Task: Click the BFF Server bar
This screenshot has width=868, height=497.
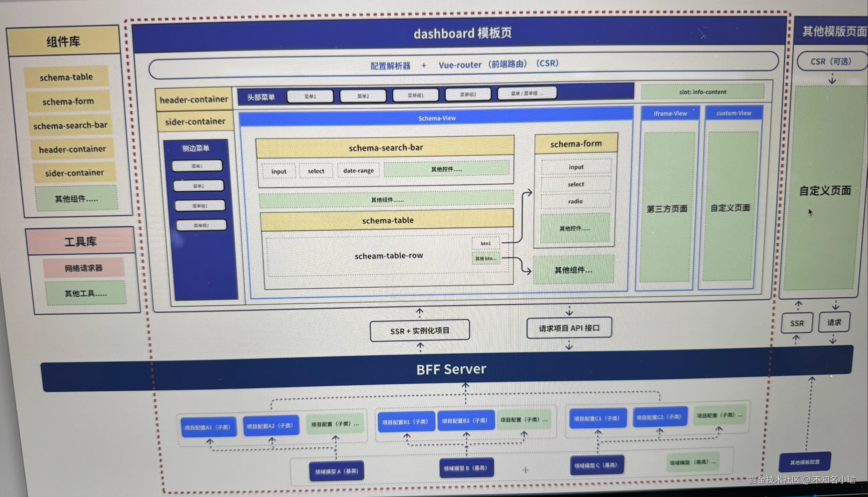Action: point(451,370)
